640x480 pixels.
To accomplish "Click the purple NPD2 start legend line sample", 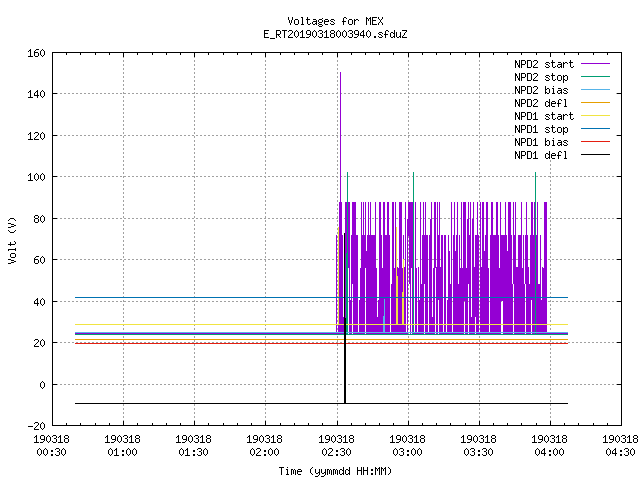I will click(595, 64).
